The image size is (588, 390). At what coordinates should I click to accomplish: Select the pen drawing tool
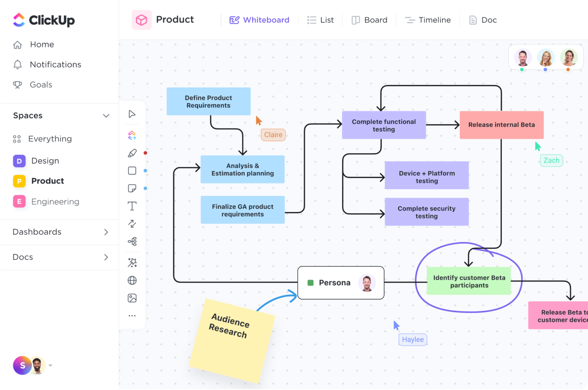[x=132, y=153]
